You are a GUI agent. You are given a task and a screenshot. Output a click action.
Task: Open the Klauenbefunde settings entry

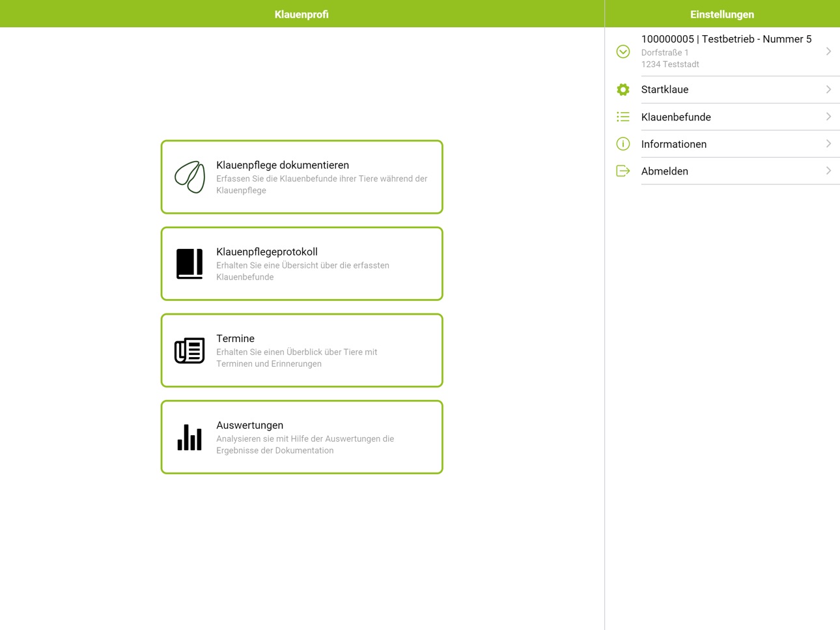[x=722, y=117]
